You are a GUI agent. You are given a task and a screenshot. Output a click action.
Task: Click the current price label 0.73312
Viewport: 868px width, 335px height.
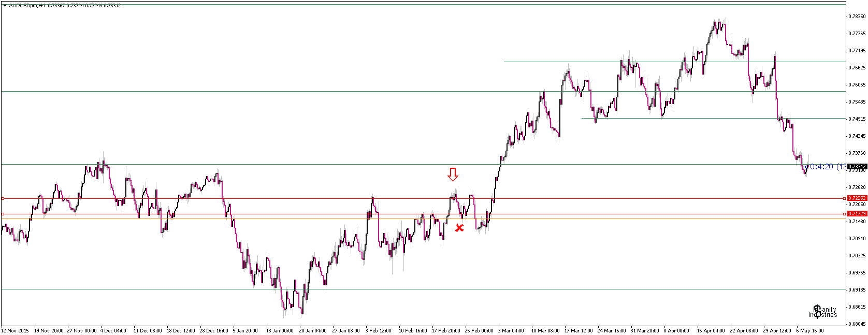tap(857, 167)
